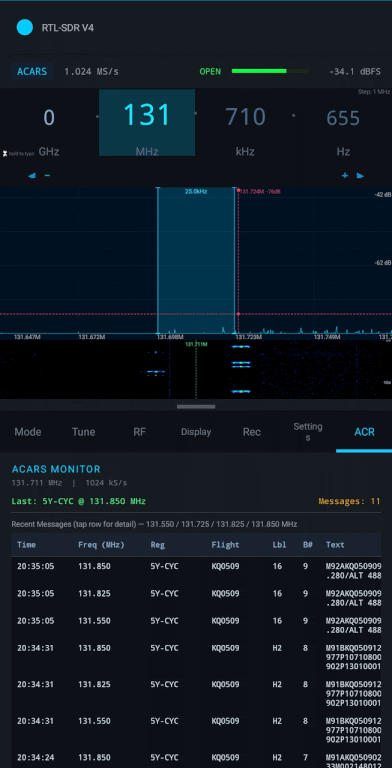
Task: Select the 0 GHz frequency digit group
Action: pos(49,122)
